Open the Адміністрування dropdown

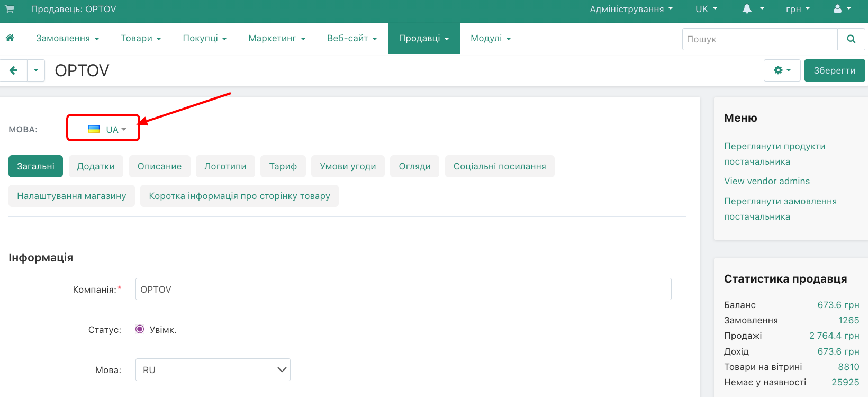(x=631, y=9)
